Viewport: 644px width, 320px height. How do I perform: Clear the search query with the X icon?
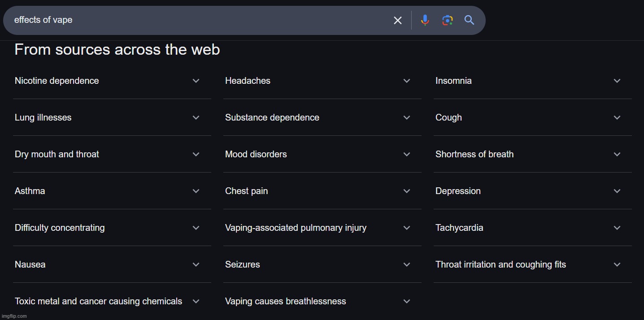398,20
